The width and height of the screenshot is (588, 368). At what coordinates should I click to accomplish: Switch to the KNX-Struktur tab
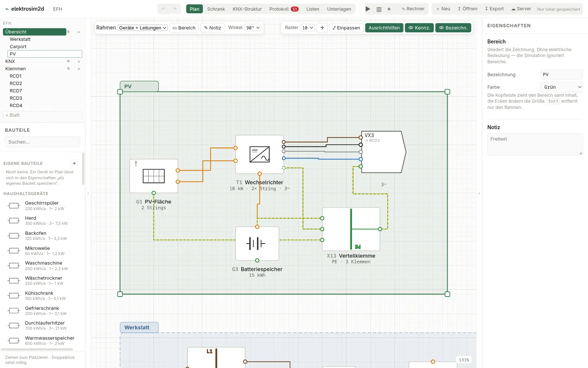247,9
